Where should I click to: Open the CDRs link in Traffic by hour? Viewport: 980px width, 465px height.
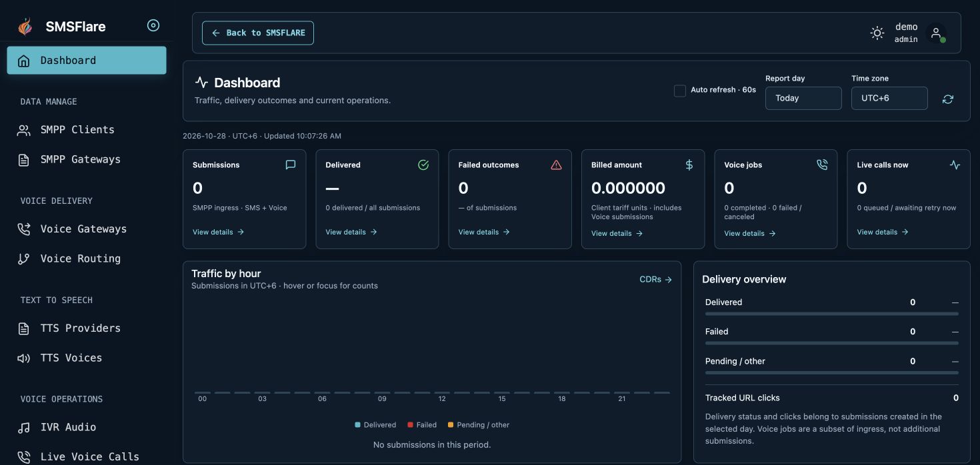[x=656, y=280]
